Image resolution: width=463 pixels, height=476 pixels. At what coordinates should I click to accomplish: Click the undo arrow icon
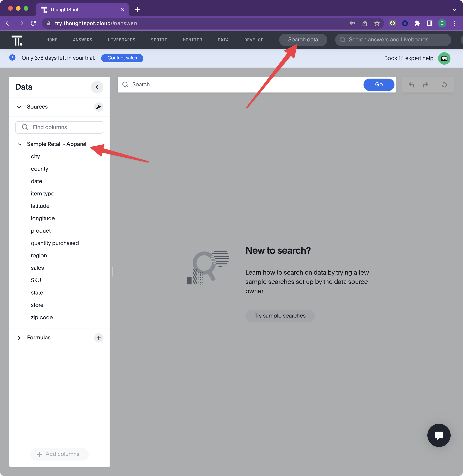(x=411, y=85)
